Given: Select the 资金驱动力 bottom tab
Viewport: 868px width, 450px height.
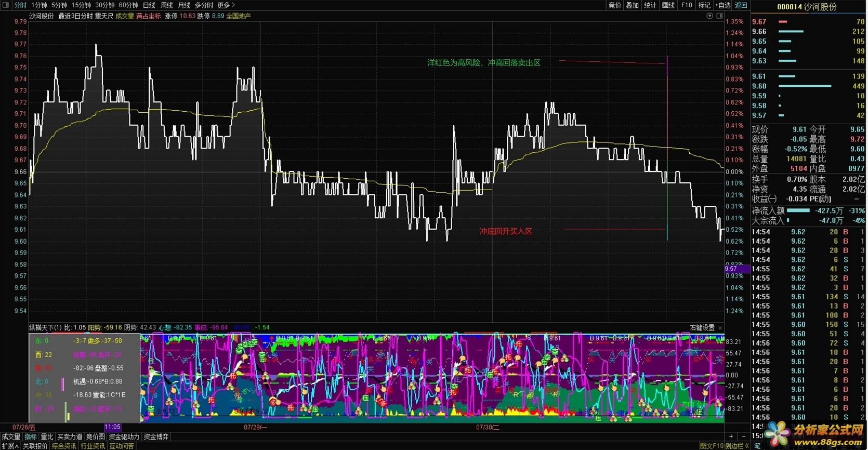Looking at the screenshot, I should [124, 437].
